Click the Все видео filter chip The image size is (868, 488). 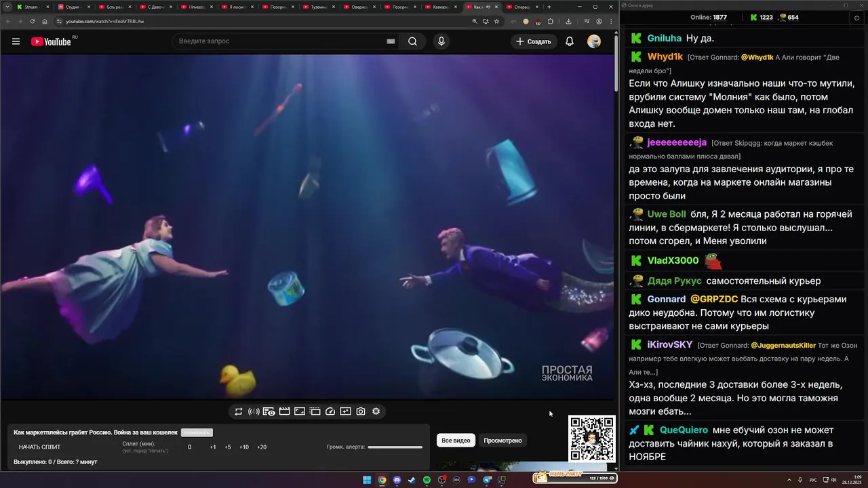pyautogui.click(x=456, y=441)
